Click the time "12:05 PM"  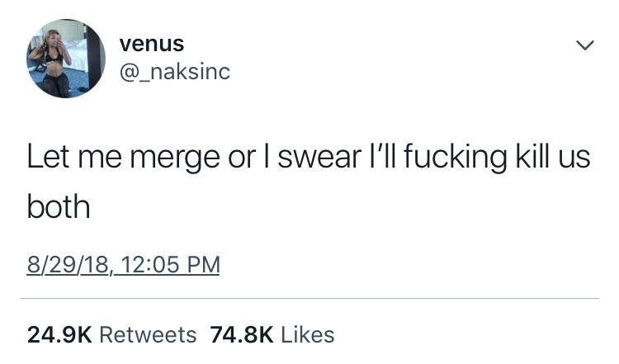click(171, 266)
